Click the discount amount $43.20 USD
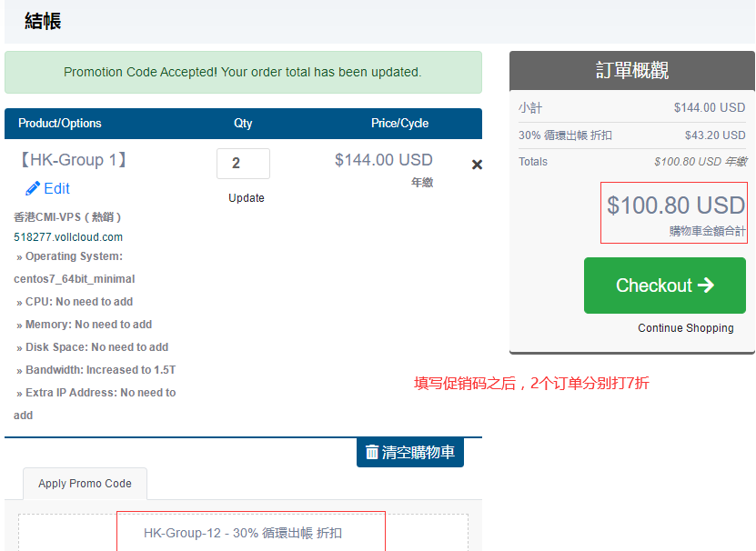The height and width of the screenshot is (551, 756). click(x=715, y=135)
